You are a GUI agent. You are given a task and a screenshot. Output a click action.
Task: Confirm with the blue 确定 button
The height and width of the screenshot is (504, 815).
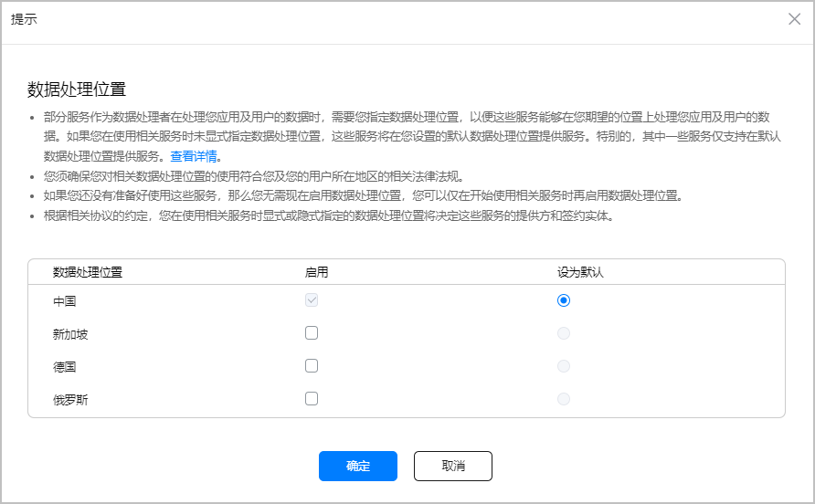coord(358,466)
